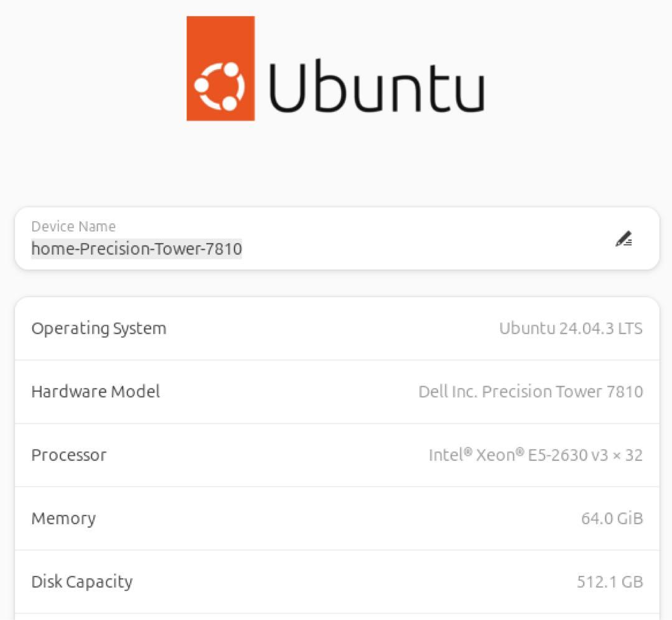Click the orange Ubuntu circle-of-friends logo
This screenshot has width=672, height=620.
pos(220,68)
